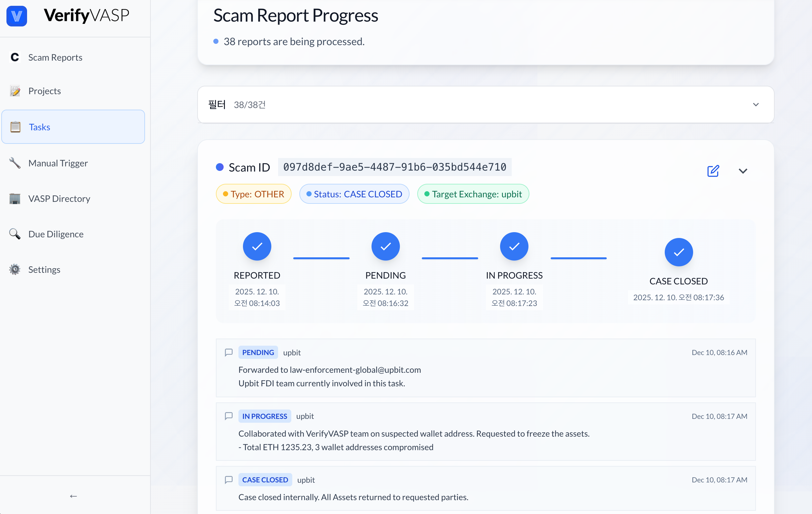Click the Scam Reports C icon

tap(15, 57)
